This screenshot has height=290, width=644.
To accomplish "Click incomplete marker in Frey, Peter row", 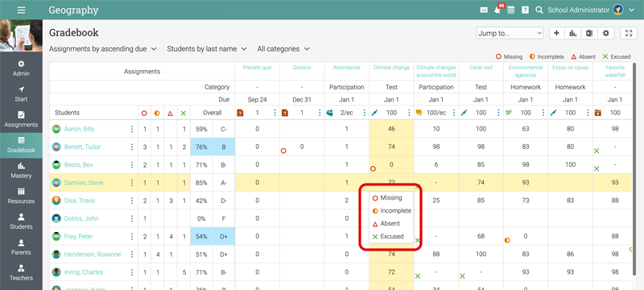I will click(507, 240).
